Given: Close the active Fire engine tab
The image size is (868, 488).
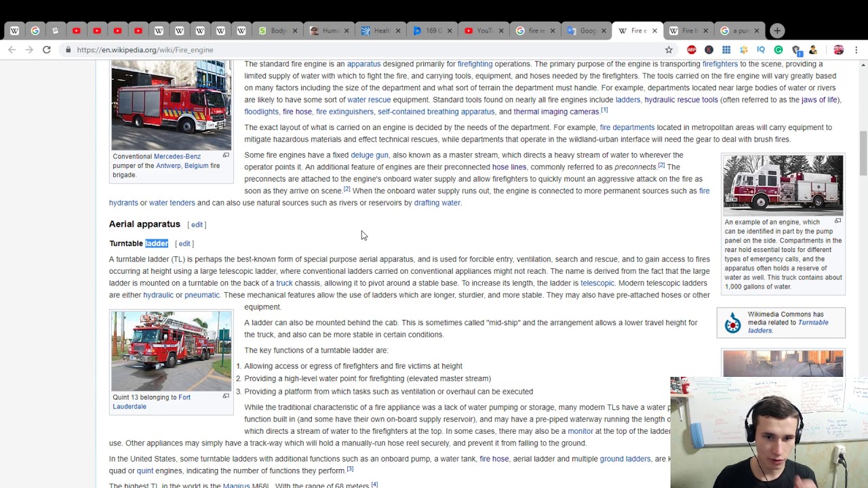Looking at the screenshot, I should 654,30.
